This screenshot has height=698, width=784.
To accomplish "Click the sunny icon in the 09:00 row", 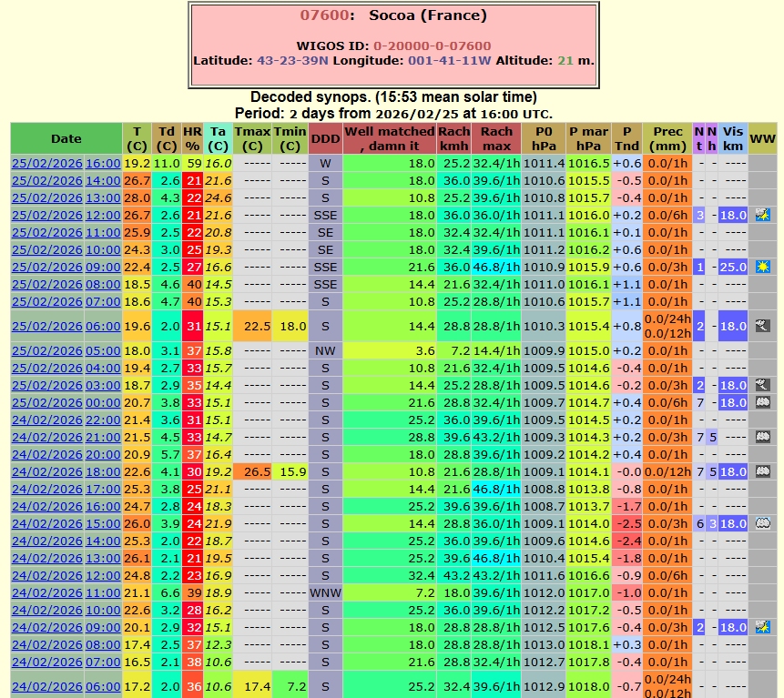I will 762,267.
